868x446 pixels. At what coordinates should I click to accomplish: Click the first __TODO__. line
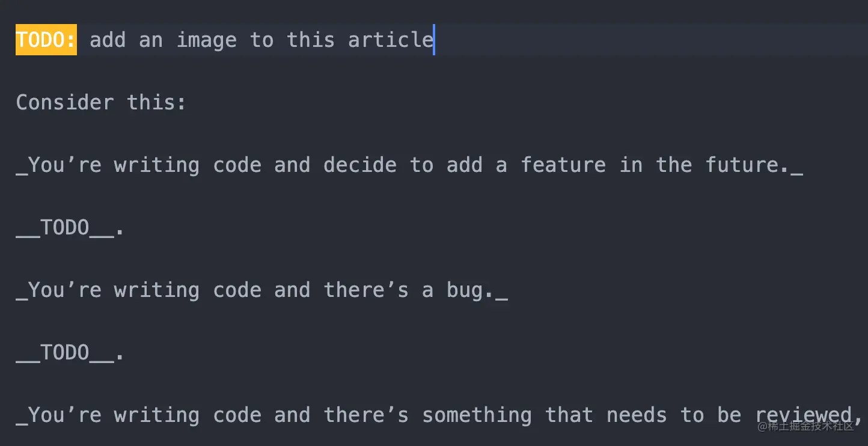[70, 227]
